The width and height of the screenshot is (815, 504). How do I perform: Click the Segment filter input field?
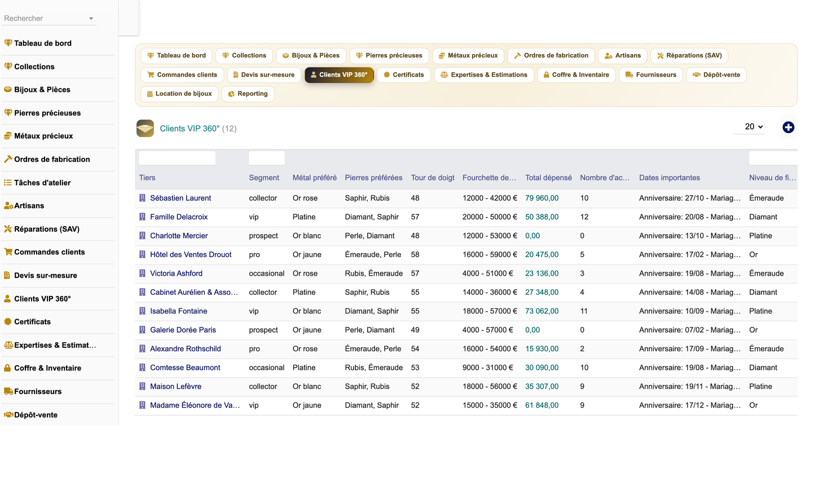pos(267,158)
